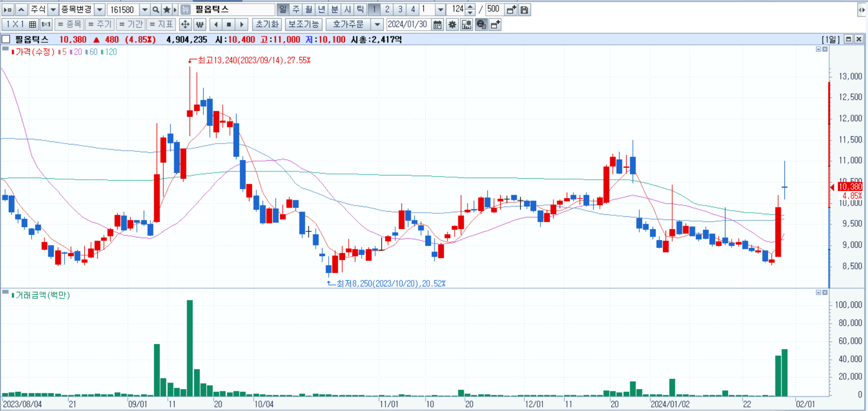Click price pane maximize icon

(x=818, y=49)
